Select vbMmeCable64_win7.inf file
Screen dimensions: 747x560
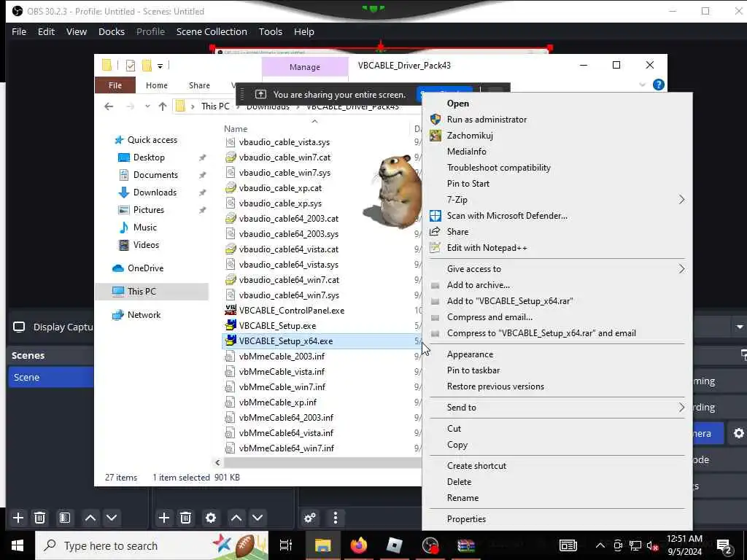pos(286,448)
